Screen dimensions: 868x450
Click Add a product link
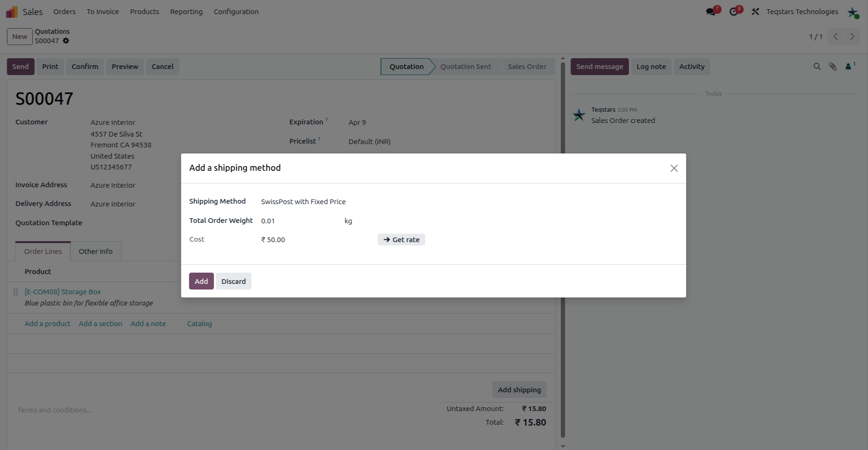coord(47,324)
